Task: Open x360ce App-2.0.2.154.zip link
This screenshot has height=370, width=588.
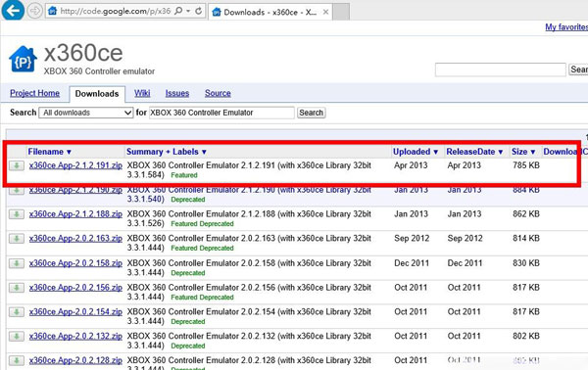Action: pos(75,312)
